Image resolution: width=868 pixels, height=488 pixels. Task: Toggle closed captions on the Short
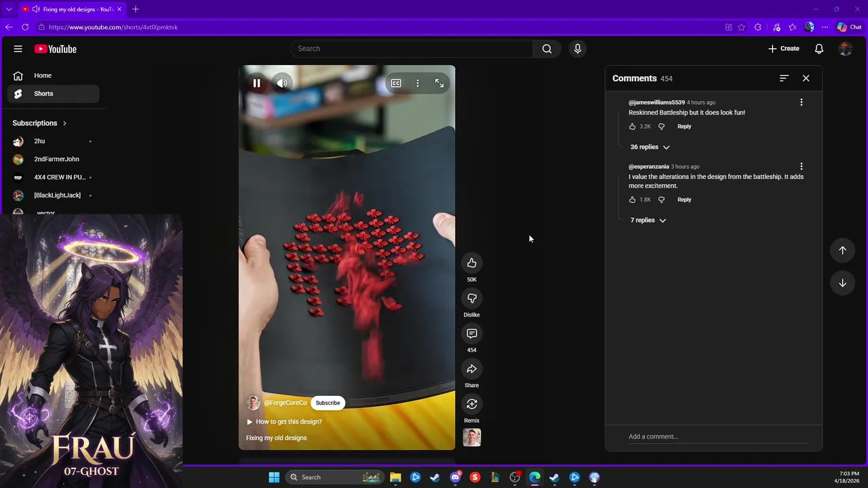[x=396, y=83]
